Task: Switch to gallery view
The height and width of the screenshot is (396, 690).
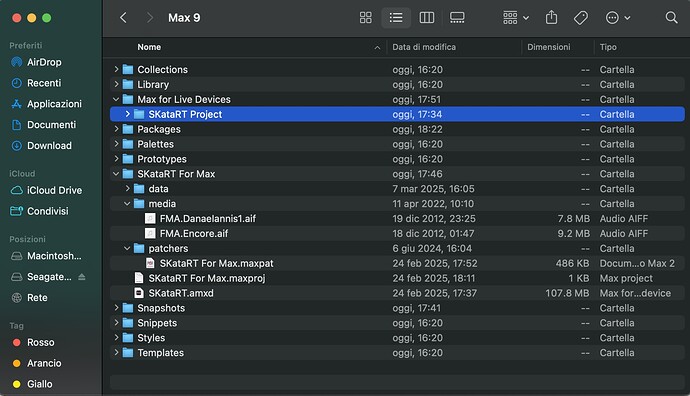Action: 457,18
